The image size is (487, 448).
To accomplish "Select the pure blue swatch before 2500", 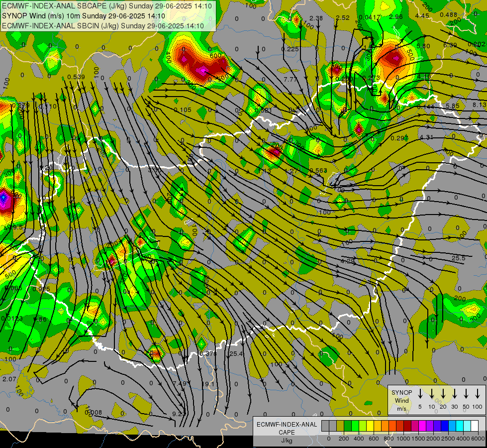I will pos(444,426).
